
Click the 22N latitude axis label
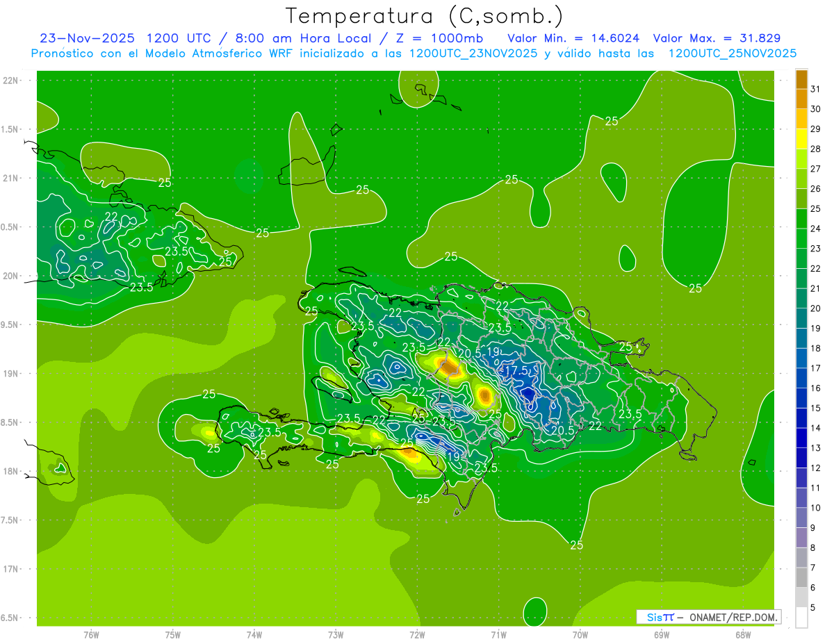click(x=11, y=81)
